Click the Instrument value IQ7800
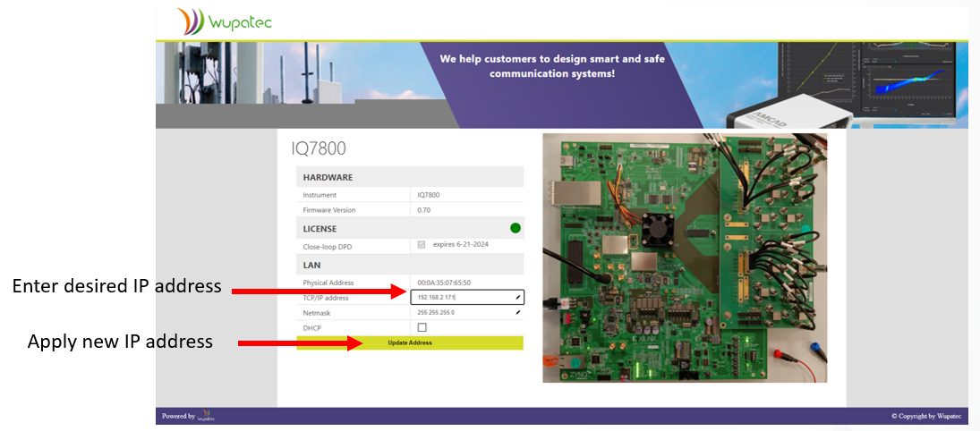 (x=429, y=195)
